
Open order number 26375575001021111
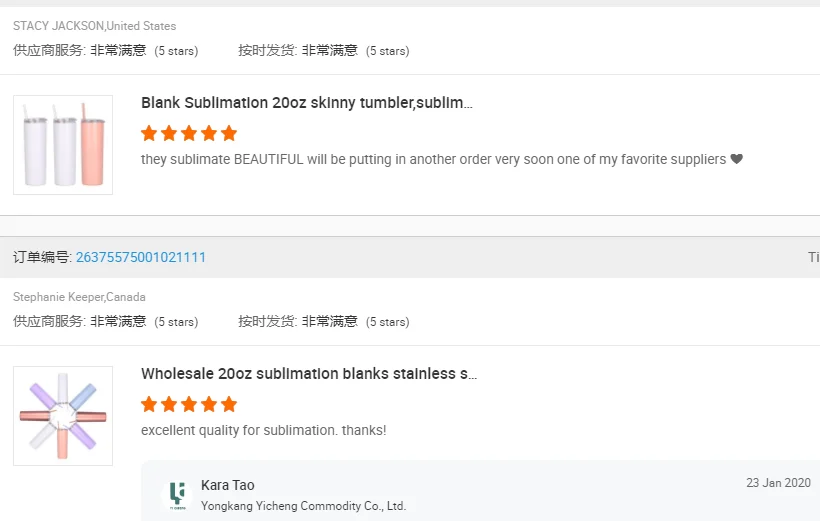pyautogui.click(x=141, y=257)
